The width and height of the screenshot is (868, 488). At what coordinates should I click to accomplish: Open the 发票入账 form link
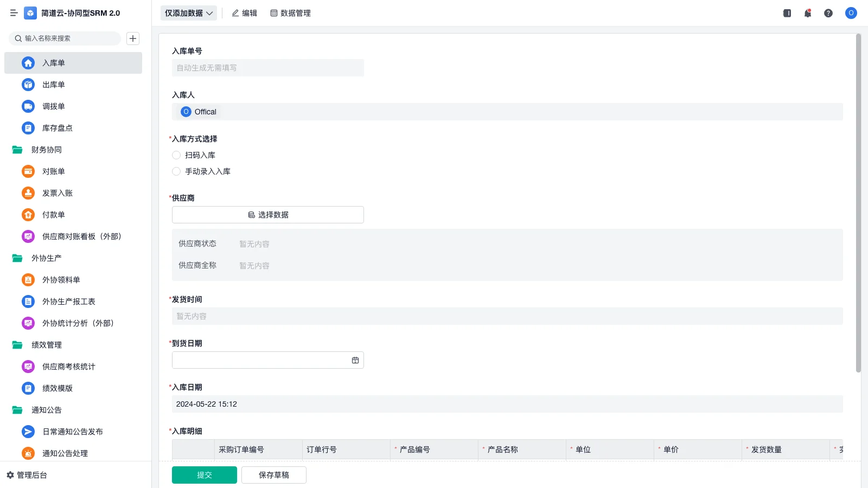pyautogui.click(x=73, y=193)
